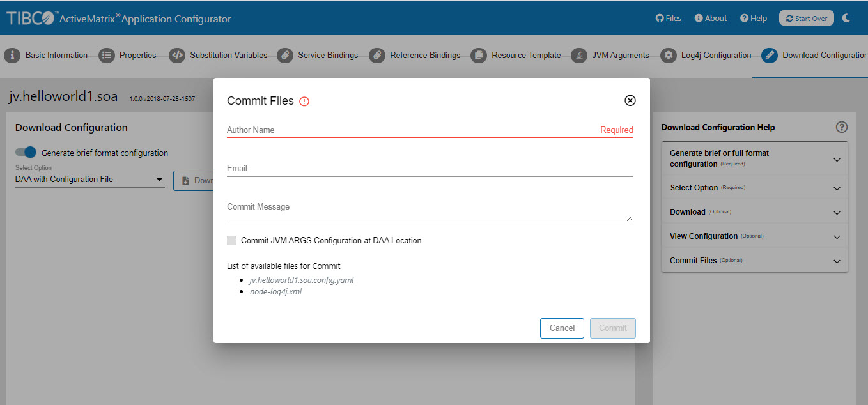Click the Basic Information step icon
Viewport: 868px width, 405px height.
click(12, 56)
